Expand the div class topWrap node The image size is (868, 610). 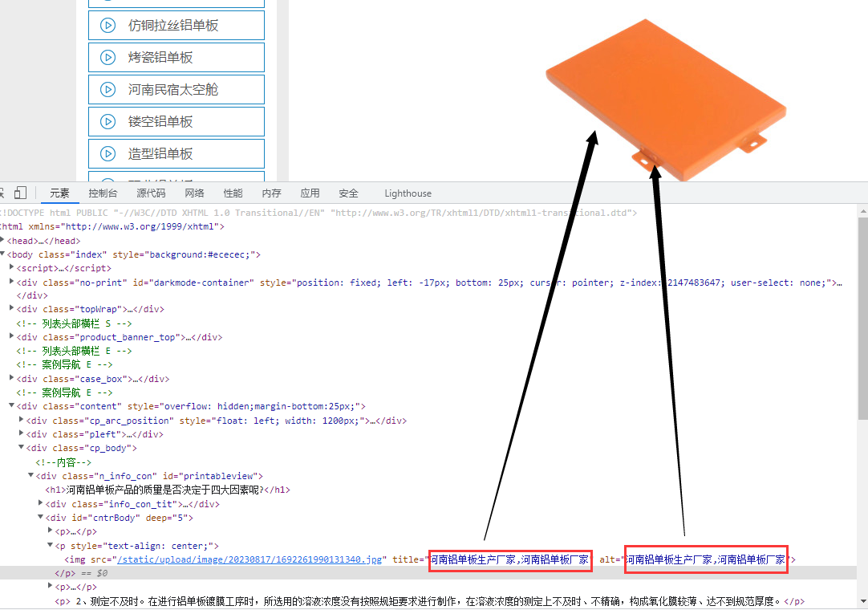tap(12, 309)
